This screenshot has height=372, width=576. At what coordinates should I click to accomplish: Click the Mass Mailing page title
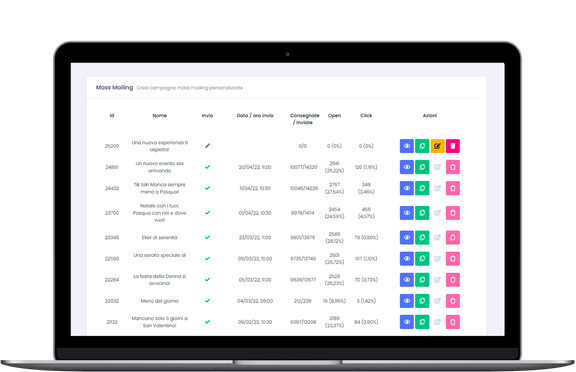click(x=114, y=87)
